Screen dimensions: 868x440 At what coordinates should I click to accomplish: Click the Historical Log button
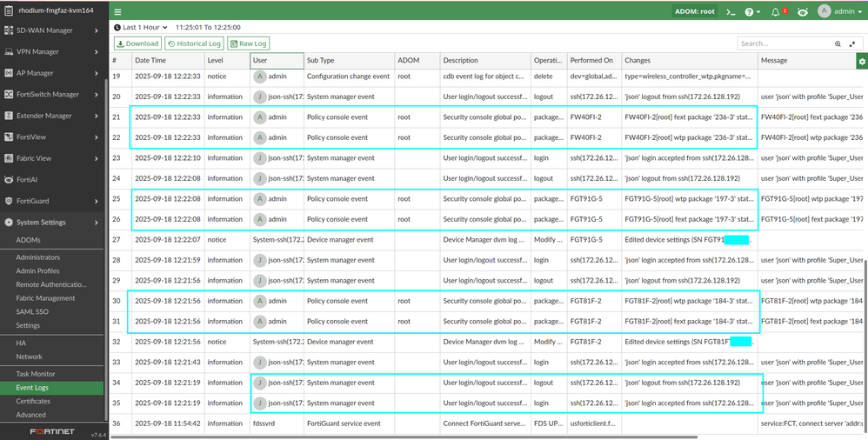194,43
